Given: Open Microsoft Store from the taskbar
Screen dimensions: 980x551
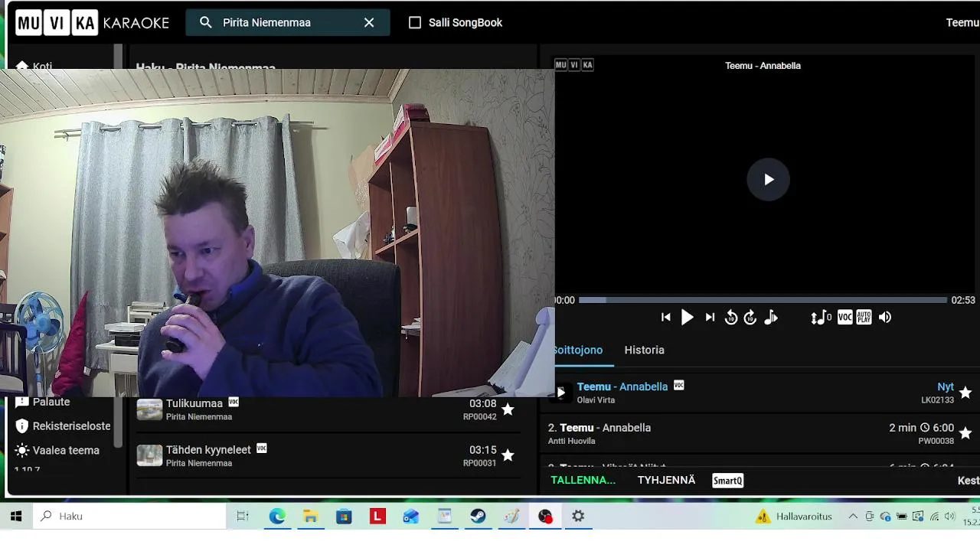Looking at the screenshot, I should (x=344, y=517).
